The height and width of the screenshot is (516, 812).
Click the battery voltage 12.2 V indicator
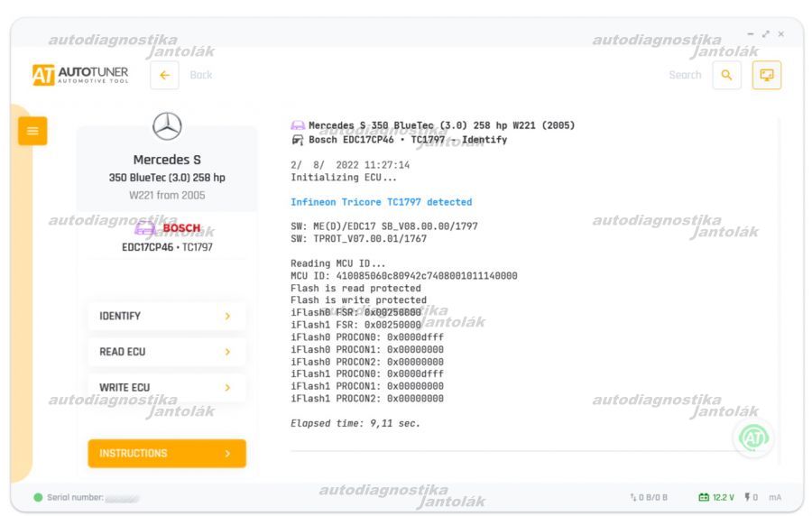point(716,497)
